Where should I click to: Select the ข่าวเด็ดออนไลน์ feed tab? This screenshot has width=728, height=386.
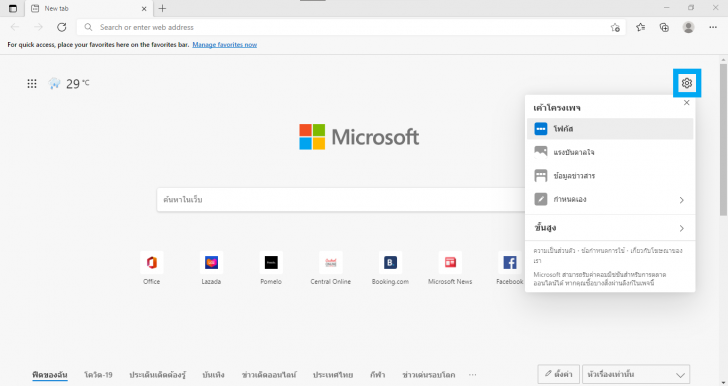click(x=269, y=374)
